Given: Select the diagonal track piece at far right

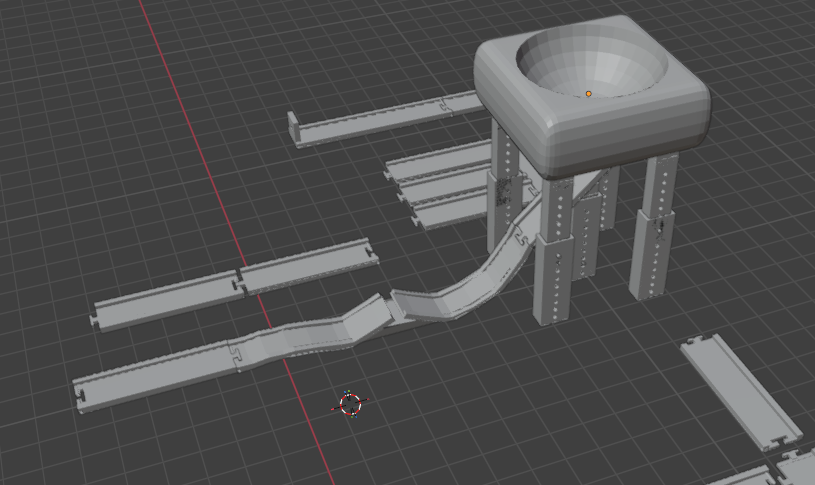Looking at the screenshot, I should 740,392.
